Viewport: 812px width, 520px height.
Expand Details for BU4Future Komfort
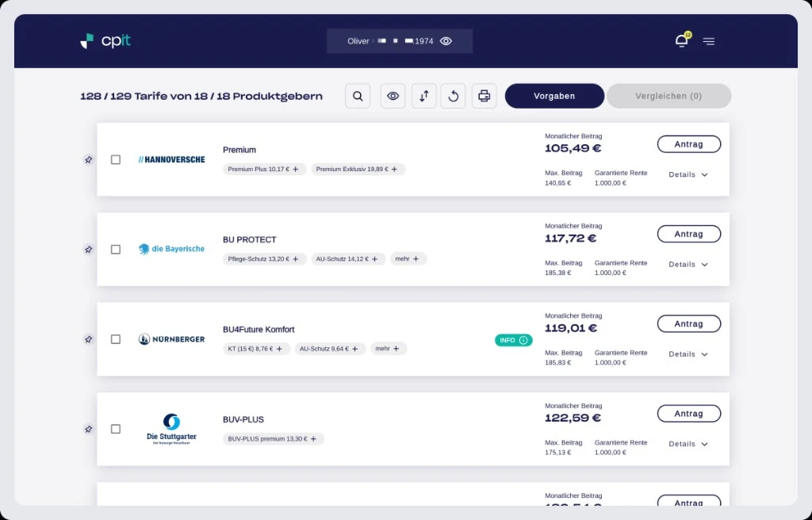coord(688,354)
